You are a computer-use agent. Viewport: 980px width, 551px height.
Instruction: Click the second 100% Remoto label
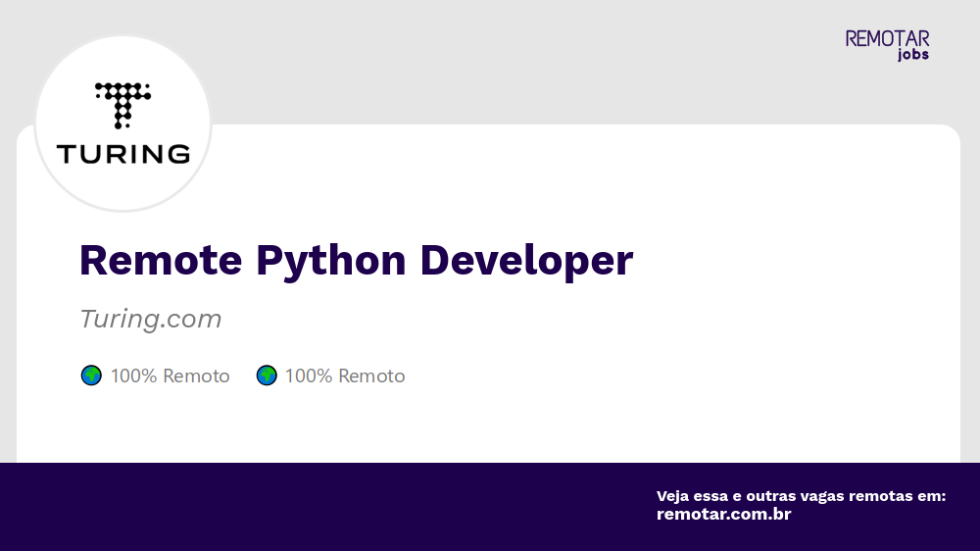pyautogui.click(x=345, y=376)
